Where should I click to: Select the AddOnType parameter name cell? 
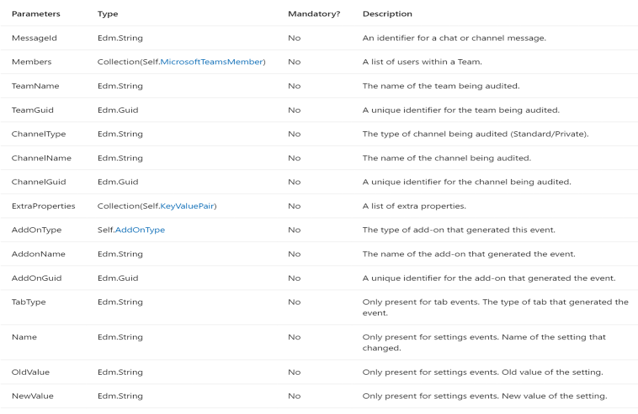point(36,230)
